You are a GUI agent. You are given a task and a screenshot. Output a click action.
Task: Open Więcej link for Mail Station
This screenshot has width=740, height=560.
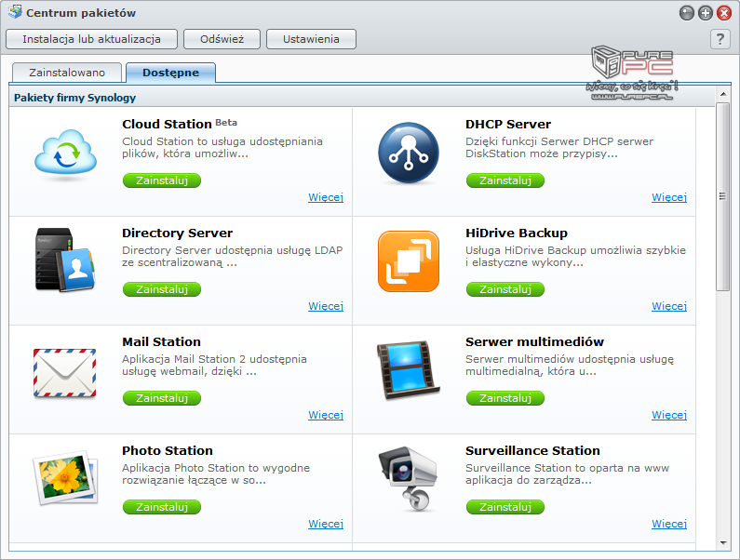tap(326, 415)
